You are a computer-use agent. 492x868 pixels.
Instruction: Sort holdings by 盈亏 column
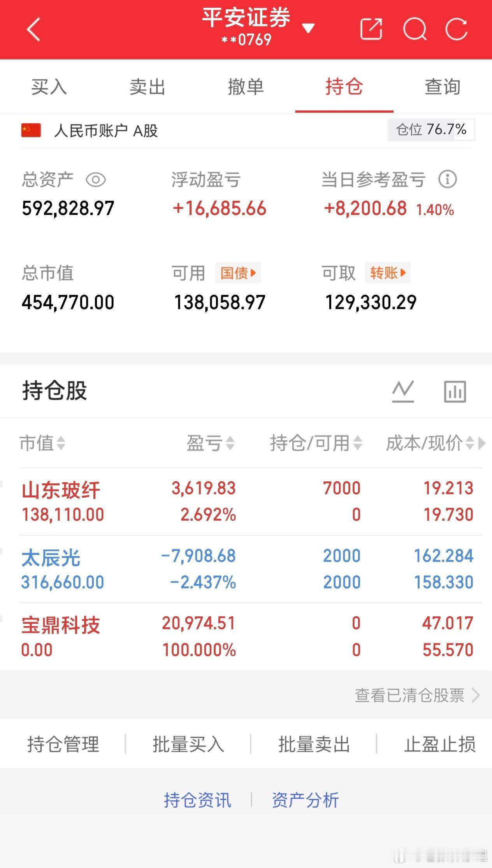211,443
